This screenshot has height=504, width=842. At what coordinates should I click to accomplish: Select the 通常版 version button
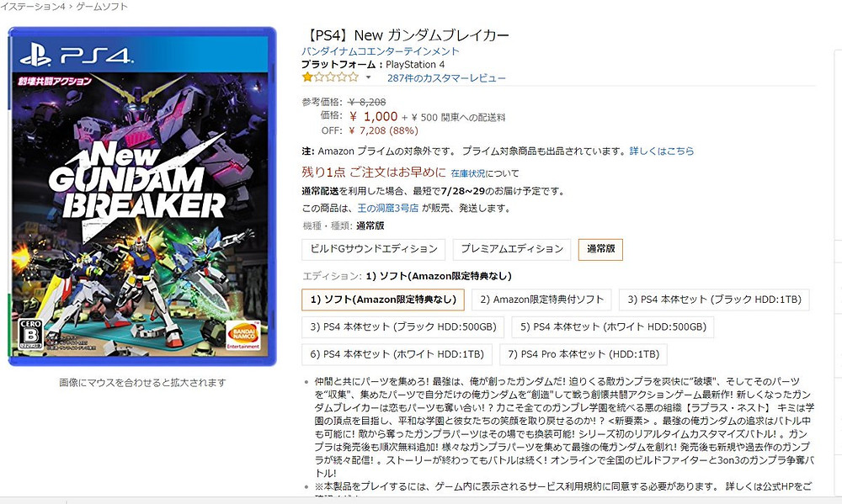600,250
